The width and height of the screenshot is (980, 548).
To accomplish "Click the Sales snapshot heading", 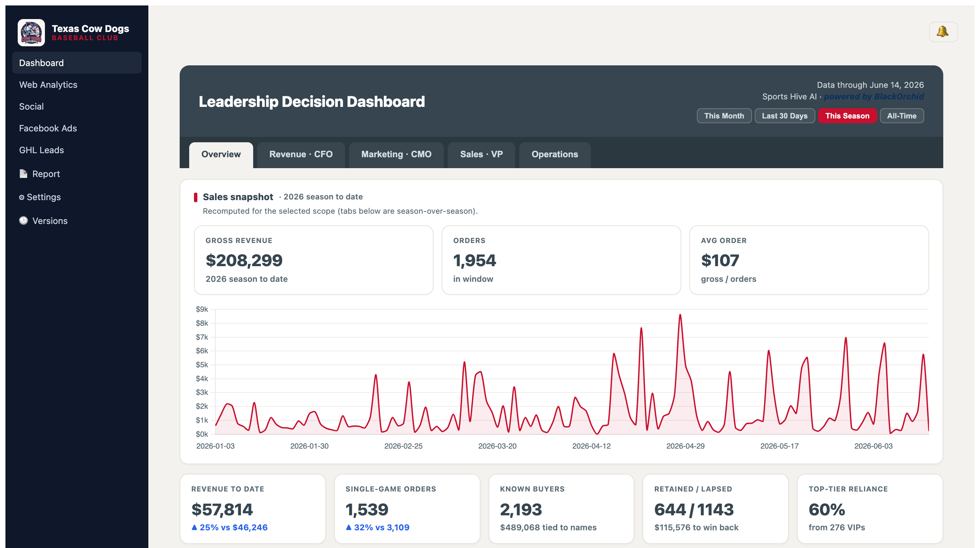I will [x=238, y=197].
